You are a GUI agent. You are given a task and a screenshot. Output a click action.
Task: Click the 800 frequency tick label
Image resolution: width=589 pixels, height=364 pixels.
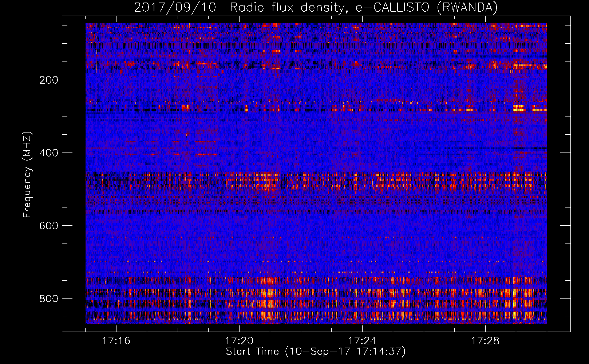point(48,299)
